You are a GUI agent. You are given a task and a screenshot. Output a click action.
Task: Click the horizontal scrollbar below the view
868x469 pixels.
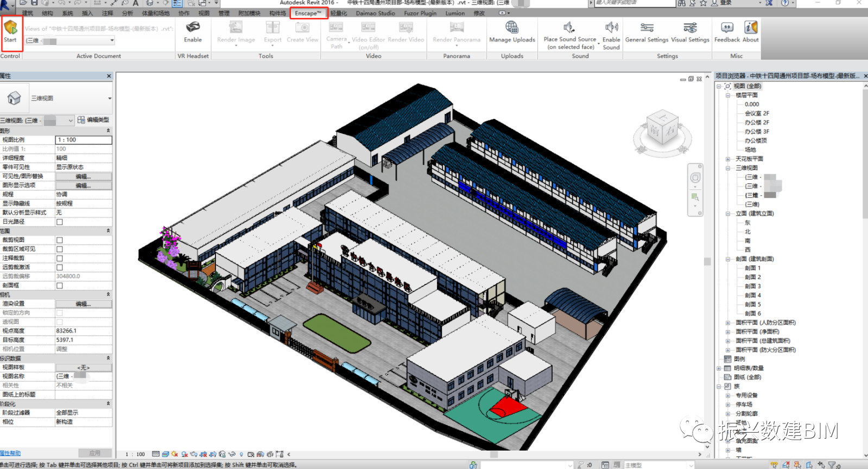point(494,454)
